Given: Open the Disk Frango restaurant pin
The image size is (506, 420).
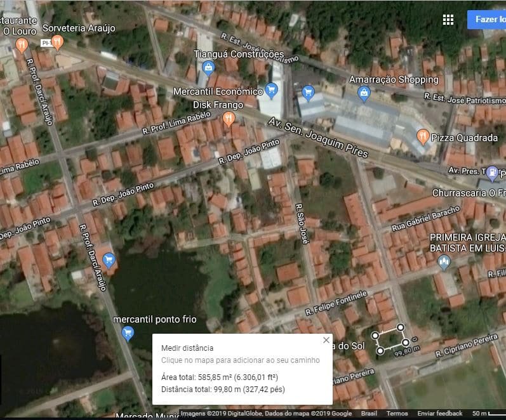Looking at the screenshot, I should (x=229, y=118).
